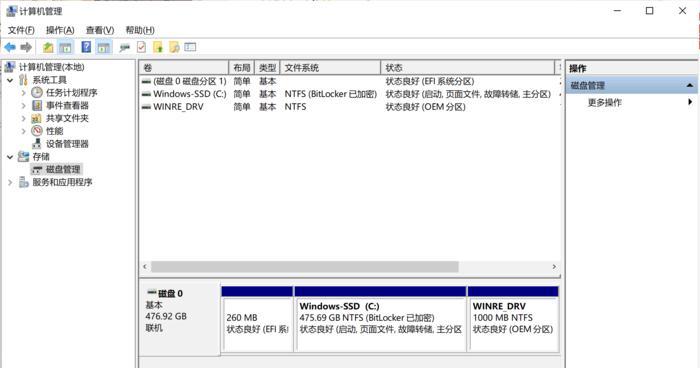Select the 260 MB EFI partition block

click(x=257, y=319)
